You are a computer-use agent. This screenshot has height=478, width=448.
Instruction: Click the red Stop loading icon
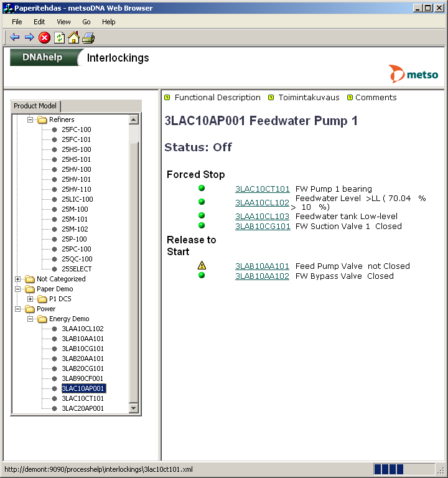(45, 37)
